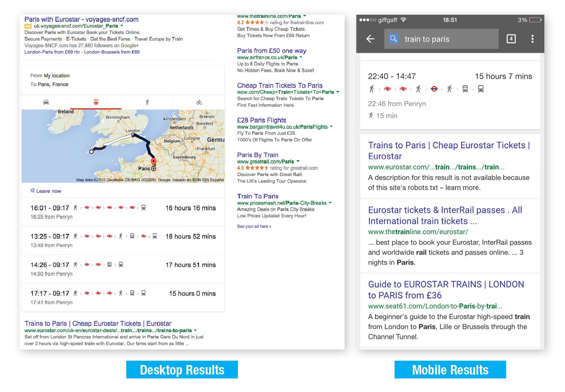
Task: Select the driving car travel mode icon
Action: point(46,102)
